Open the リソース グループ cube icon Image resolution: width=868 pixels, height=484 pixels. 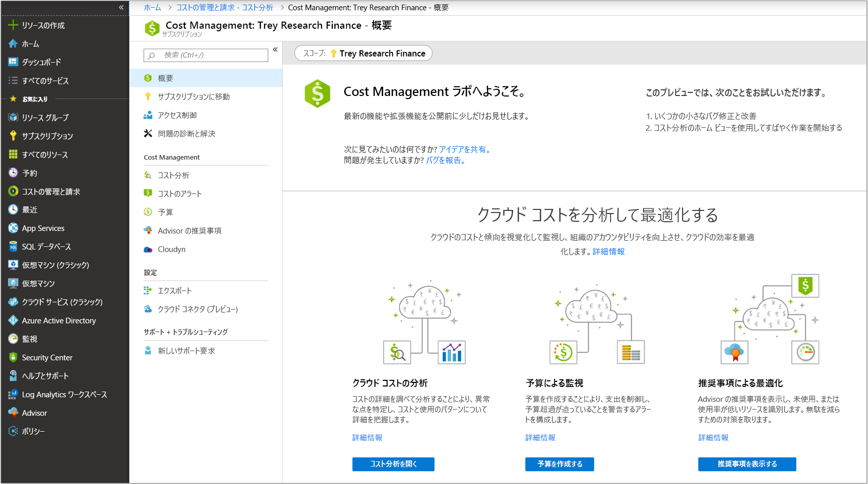(13, 118)
